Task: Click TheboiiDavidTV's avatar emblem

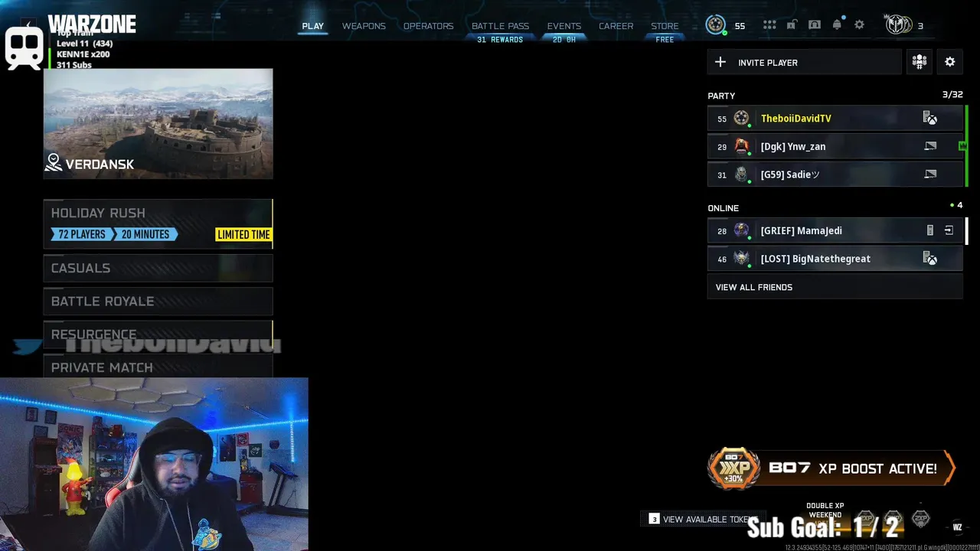Action: [x=741, y=118]
